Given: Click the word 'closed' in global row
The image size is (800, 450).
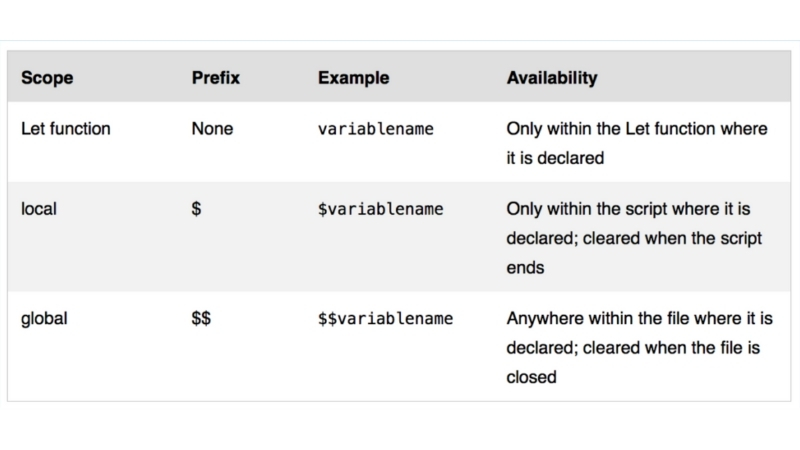Looking at the screenshot, I should (531, 378).
